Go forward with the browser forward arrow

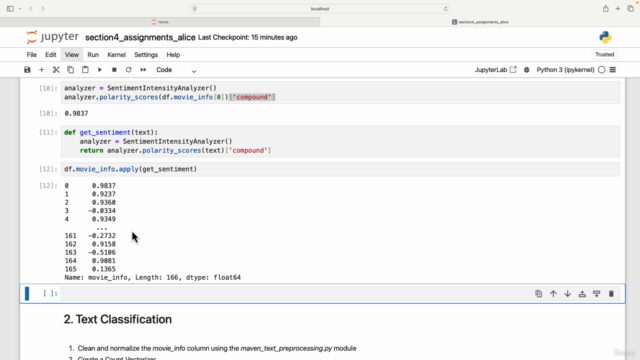(x=42, y=9)
